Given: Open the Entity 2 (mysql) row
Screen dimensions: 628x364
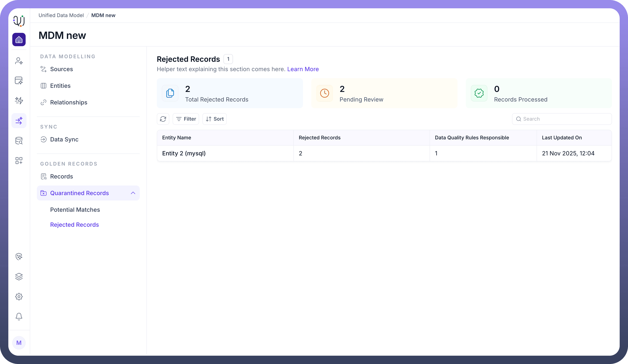Looking at the screenshot, I should (184, 153).
